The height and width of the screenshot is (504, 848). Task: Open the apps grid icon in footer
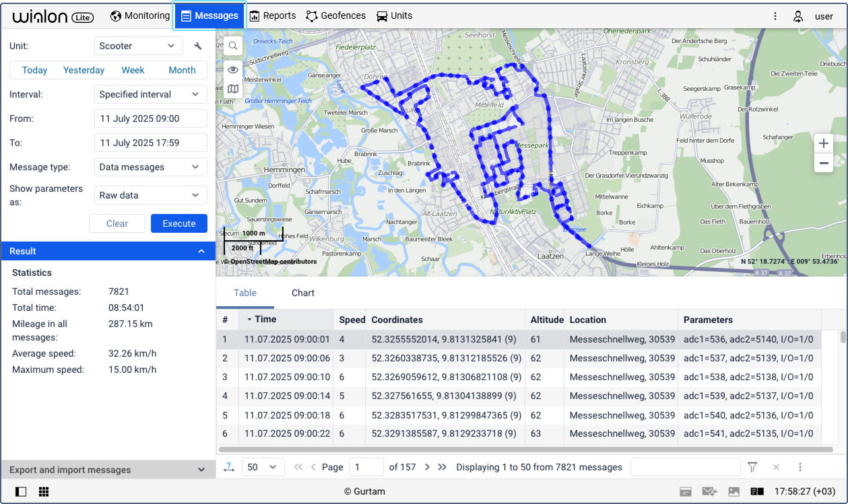point(44,492)
